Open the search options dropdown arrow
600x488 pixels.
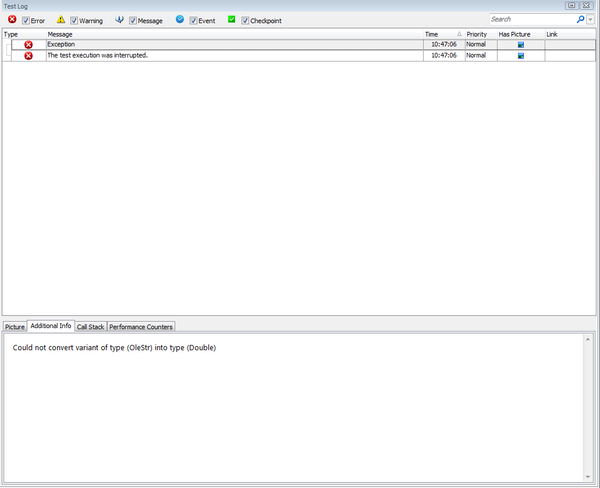point(590,19)
